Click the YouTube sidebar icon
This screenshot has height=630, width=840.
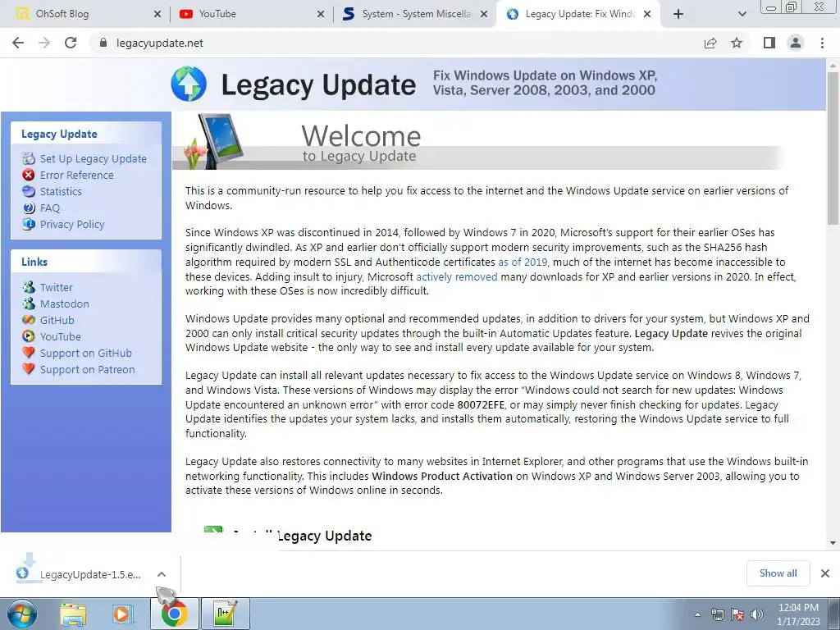pos(29,336)
